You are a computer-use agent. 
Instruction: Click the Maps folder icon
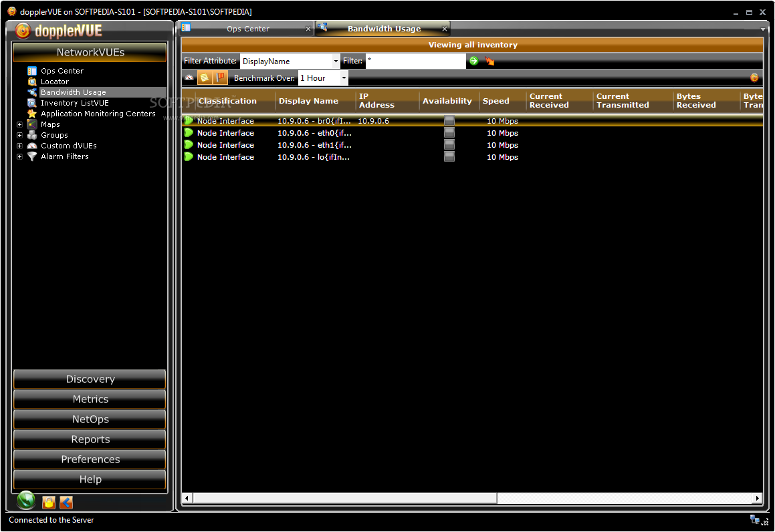(32, 124)
